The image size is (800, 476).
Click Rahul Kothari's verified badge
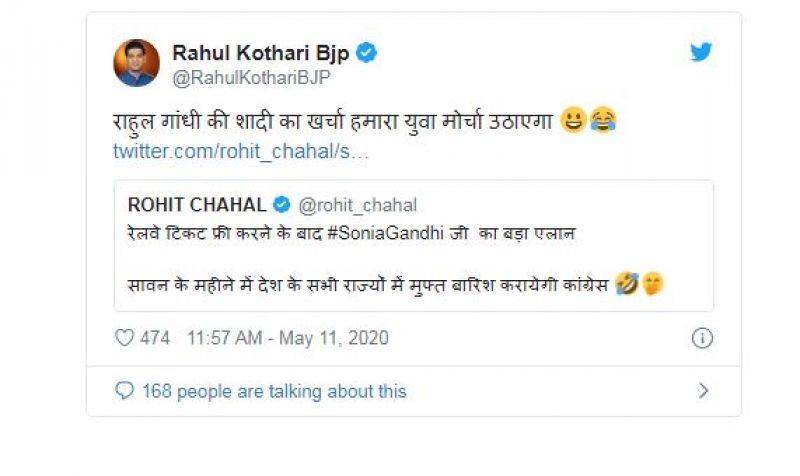(367, 53)
